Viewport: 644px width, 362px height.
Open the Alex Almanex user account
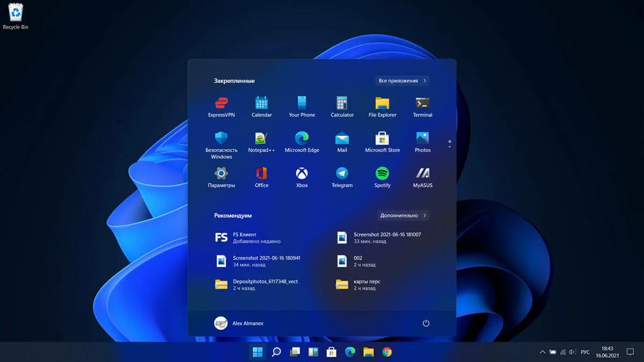239,323
